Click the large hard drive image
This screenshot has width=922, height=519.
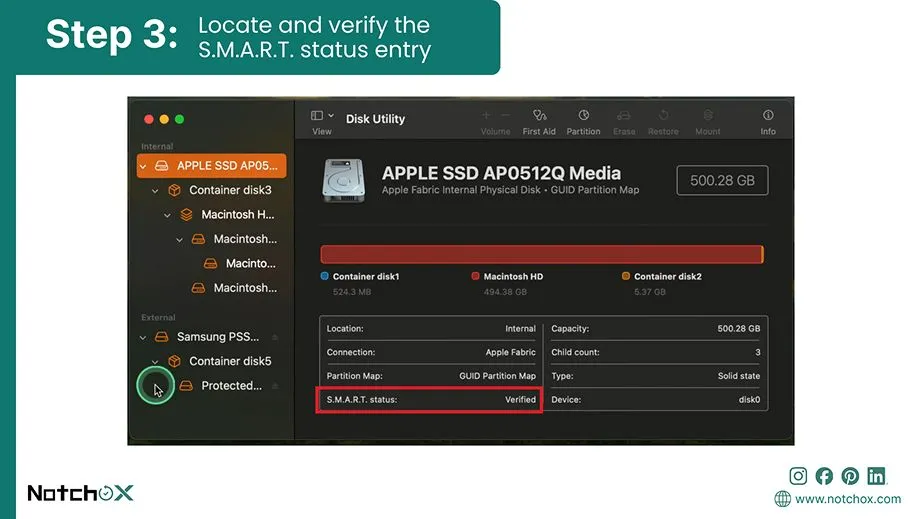343,180
